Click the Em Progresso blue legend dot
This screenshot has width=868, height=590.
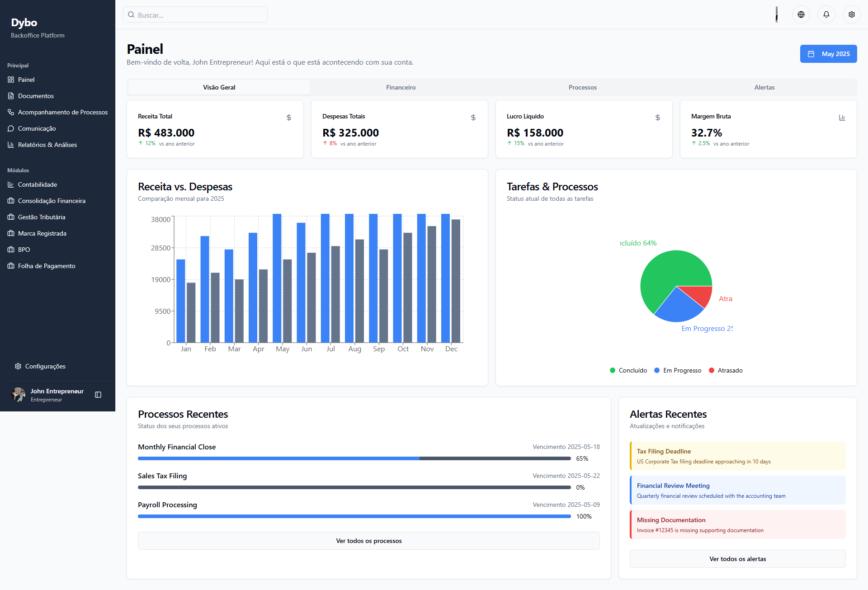(x=657, y=370)
